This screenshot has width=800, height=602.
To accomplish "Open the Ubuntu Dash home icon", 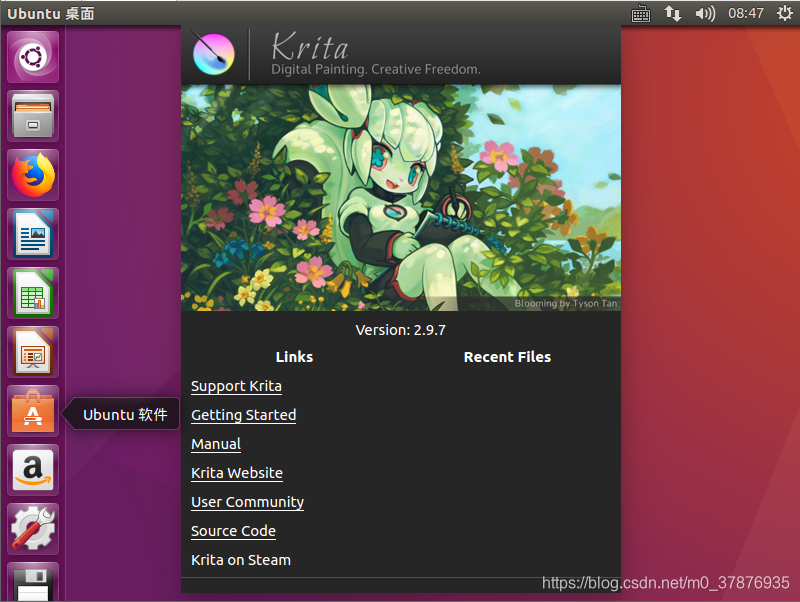I will tap(33, 57).
